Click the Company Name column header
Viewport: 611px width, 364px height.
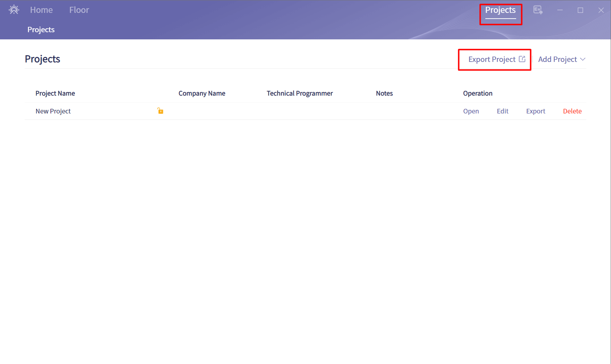[x=202, y=93]
